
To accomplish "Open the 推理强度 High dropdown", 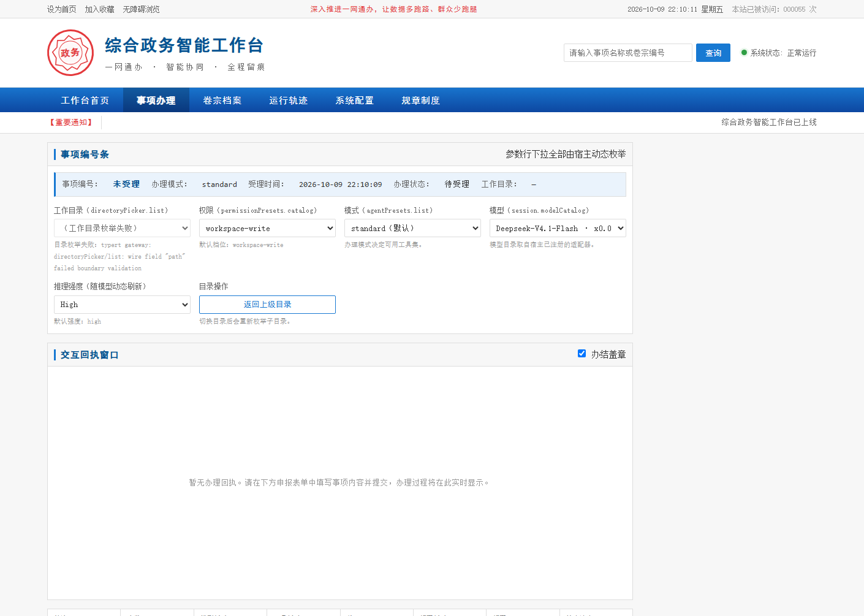I will tap(122, 305).
